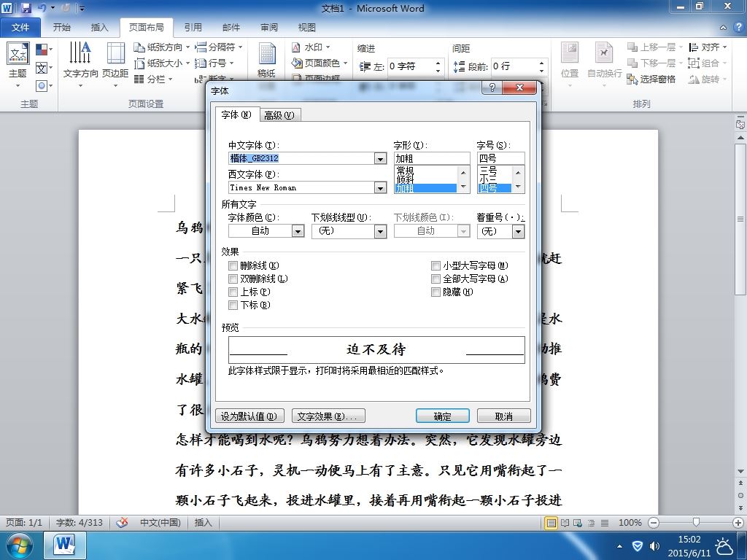Expand Chinese font (中文字体) dropdown
The width and height of the screenshot is (747, 560).
click(380, 158)
